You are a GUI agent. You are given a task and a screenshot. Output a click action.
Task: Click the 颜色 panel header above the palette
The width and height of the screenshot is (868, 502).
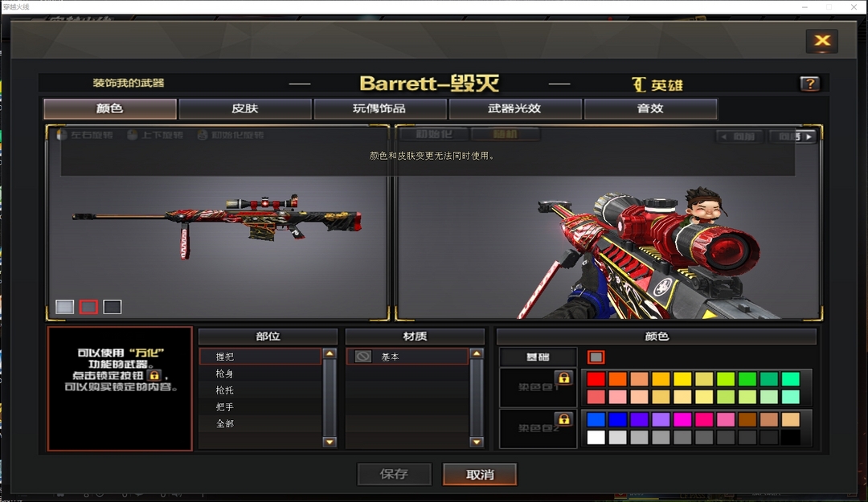(657, 336)
